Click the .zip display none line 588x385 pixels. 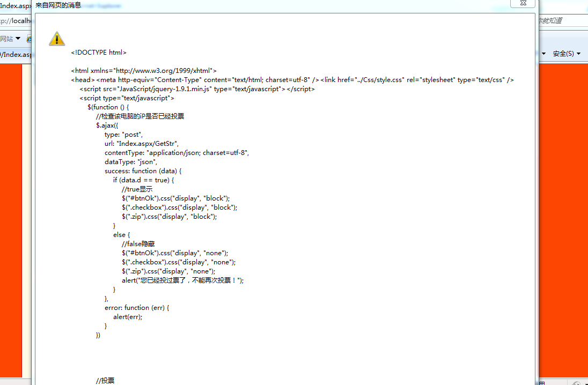click(x=168, y=271)
